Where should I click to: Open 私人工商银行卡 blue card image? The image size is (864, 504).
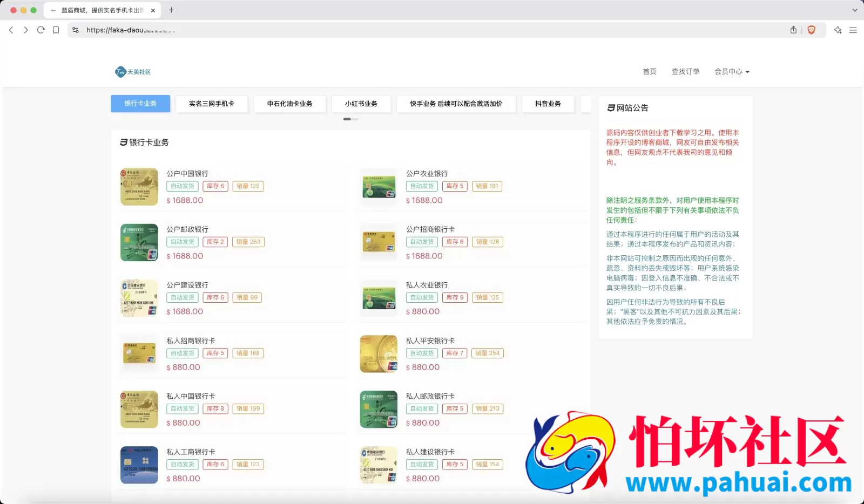tap(139, 465)
